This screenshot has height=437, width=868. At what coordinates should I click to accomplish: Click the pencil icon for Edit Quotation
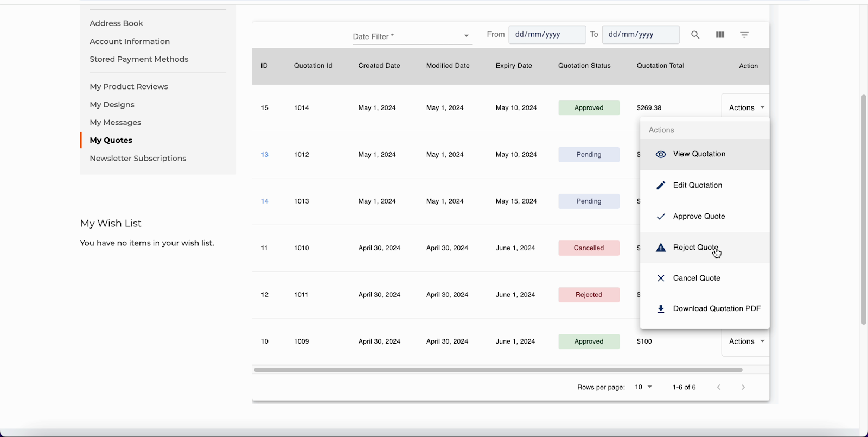(661, 186)
